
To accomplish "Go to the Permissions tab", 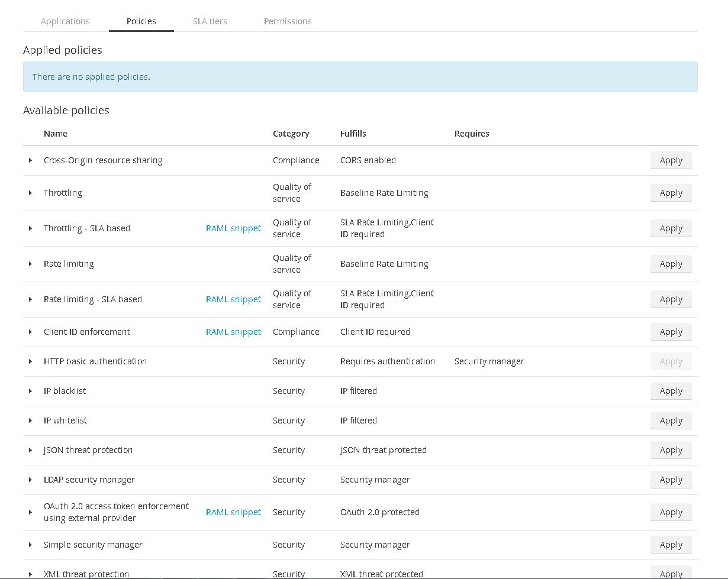I will coord(288,21).
